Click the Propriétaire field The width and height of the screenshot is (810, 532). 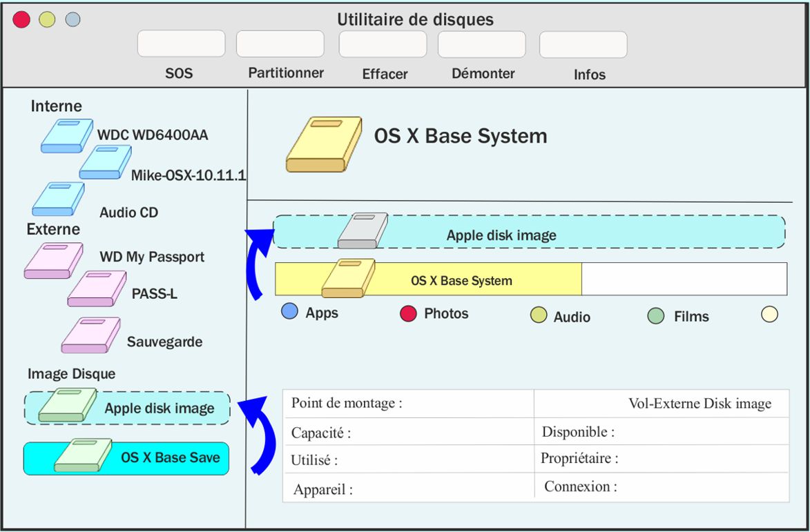(x=662, y=458)
